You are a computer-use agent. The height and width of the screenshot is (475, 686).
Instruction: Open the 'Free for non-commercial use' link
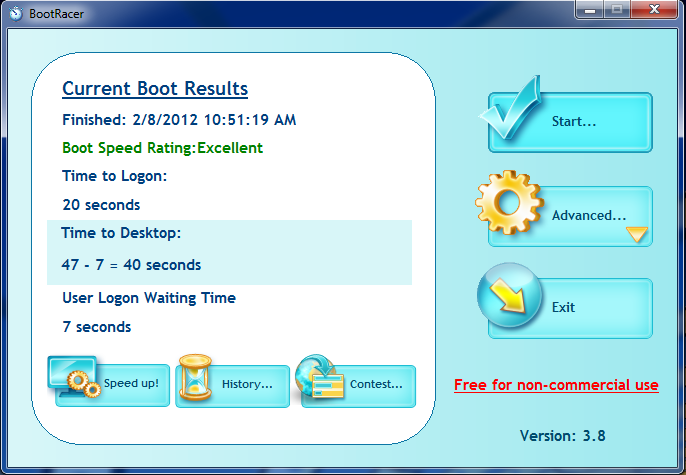[556, 385]
